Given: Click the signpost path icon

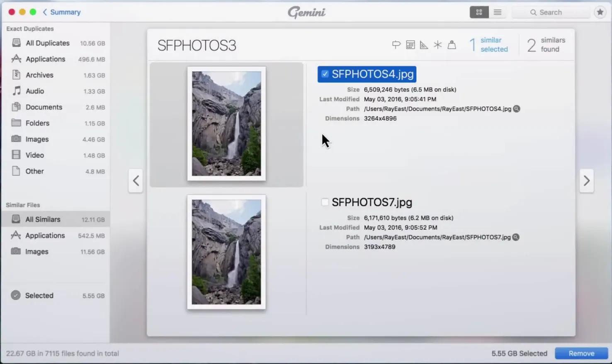Looking at the screenshot, I should point(396,45).
